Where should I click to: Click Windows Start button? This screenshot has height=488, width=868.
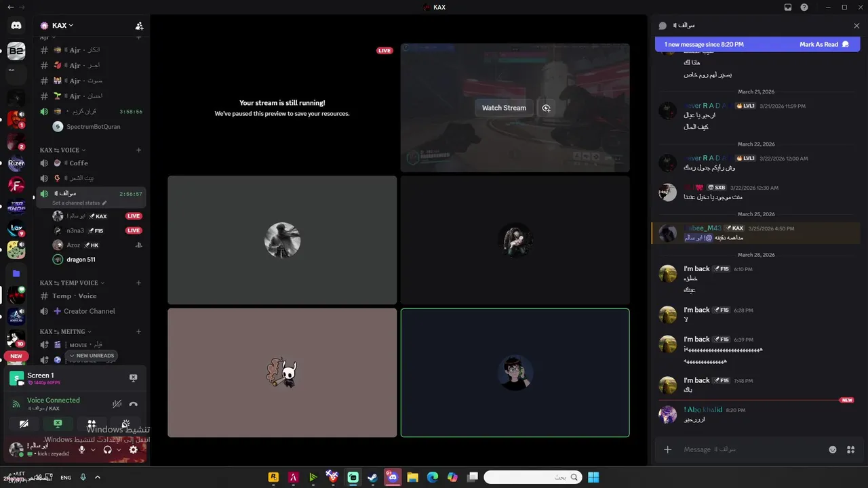coord(593,477)
